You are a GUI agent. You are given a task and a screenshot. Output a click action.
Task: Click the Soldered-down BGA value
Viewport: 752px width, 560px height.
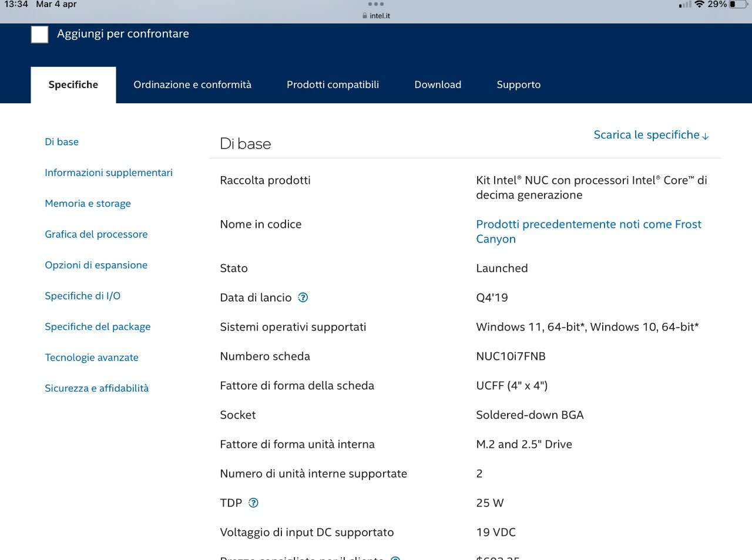tap(530, 415)
